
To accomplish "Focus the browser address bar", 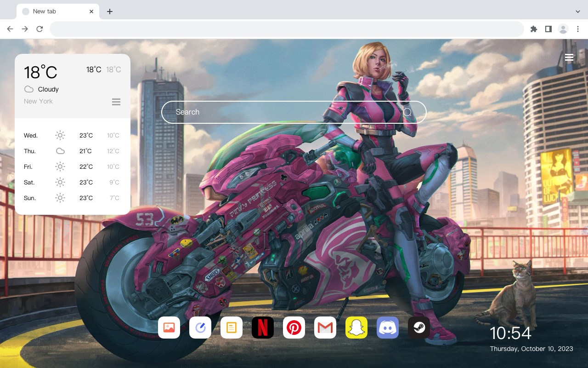I will 287,29.
